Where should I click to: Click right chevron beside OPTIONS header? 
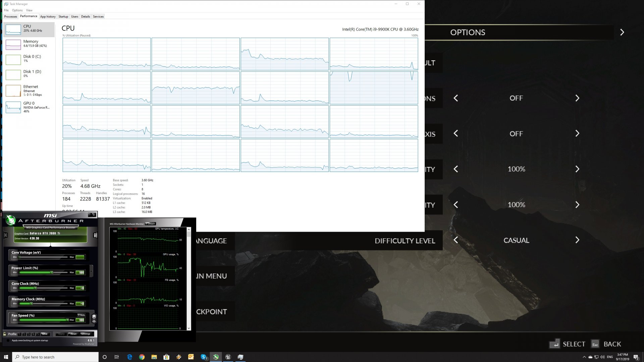click(622, 32)
